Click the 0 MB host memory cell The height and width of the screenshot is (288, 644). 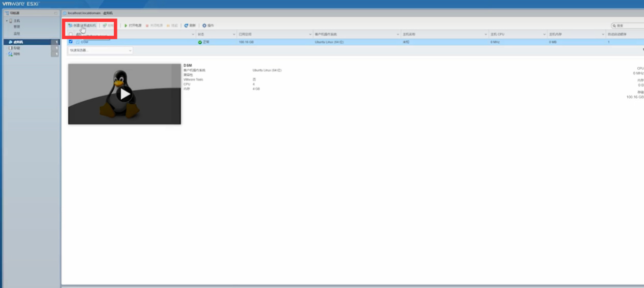click(553, 42)
